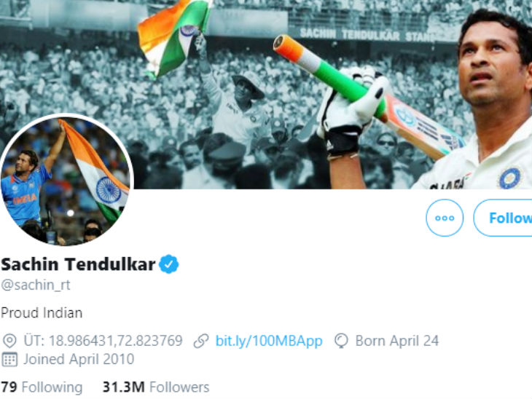Click the calendar icon beside Joined
This screenshot has width=532, height=399.
click(x=9, y=360)
